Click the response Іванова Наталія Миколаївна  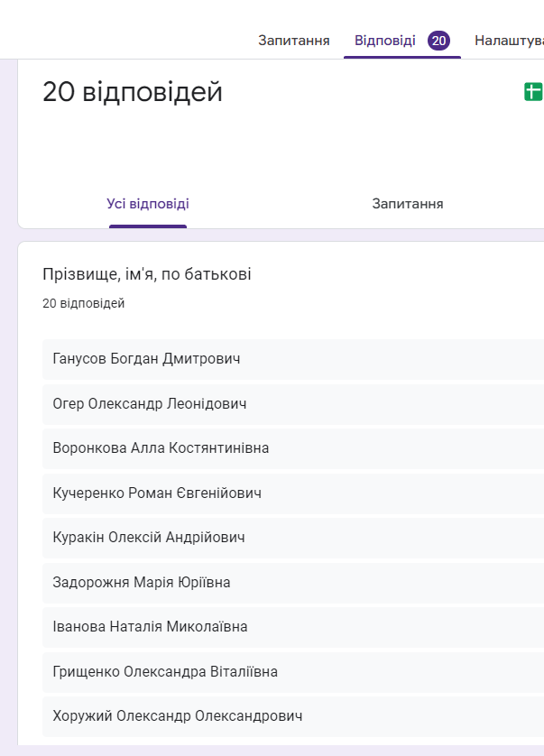pos(150,627)
